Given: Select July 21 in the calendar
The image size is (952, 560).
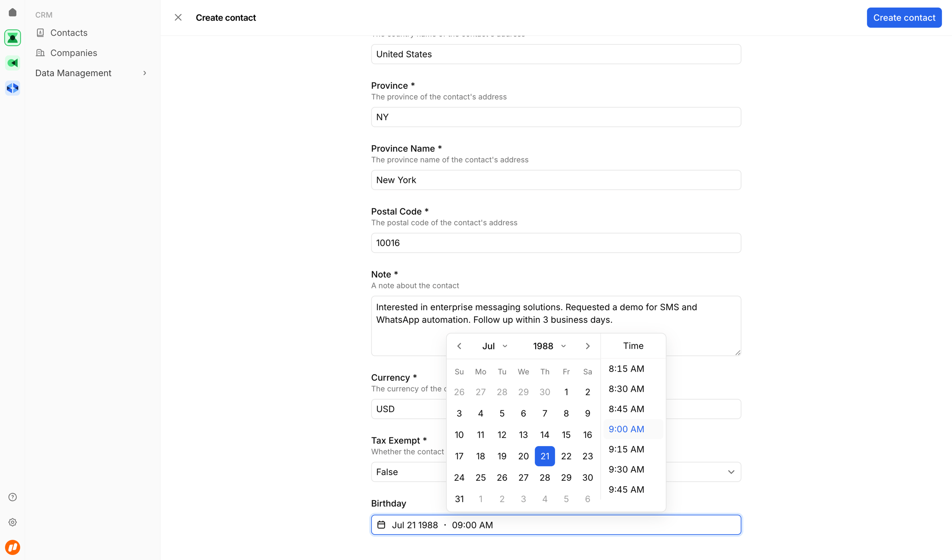Looking at the screenshot, I should click(545, 456).
